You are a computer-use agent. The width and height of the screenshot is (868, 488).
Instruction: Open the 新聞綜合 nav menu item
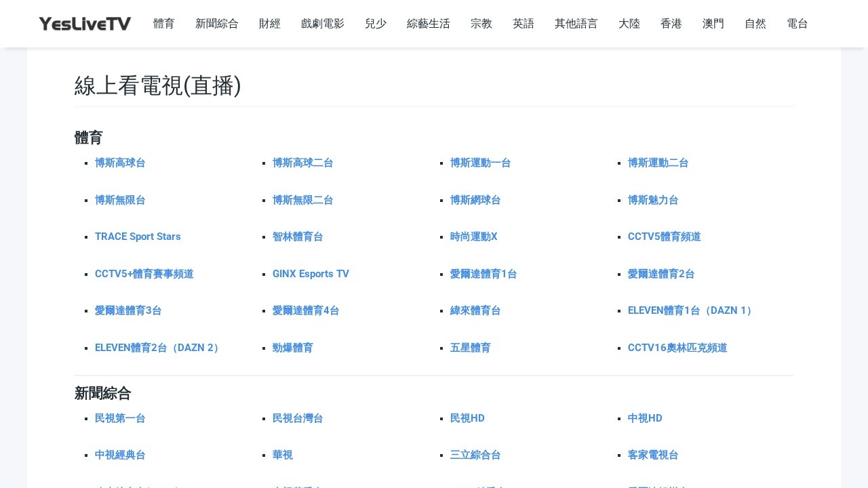[217, 24]
